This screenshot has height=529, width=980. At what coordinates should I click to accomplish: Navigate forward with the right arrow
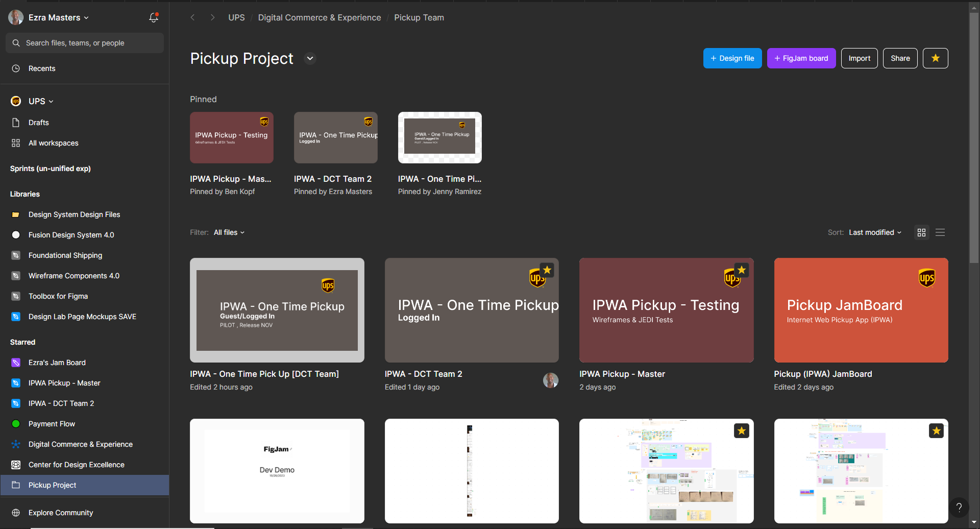pyautogui.click(x=212, y=17)
